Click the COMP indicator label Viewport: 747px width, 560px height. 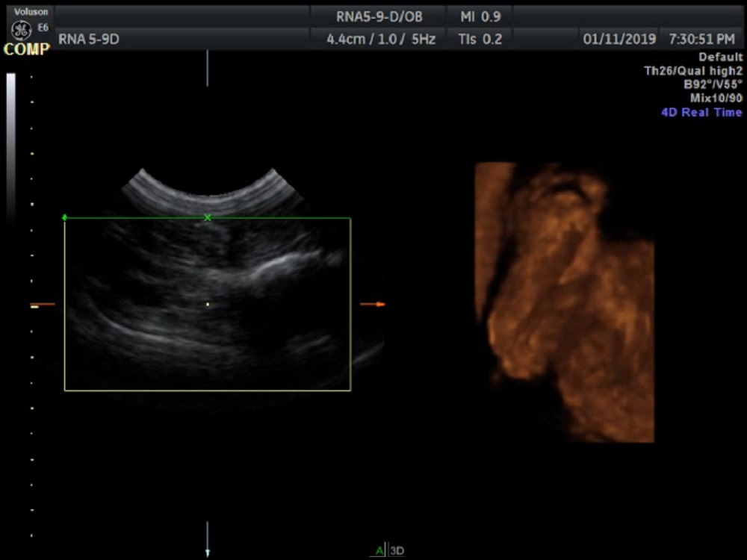click(27, 50)
